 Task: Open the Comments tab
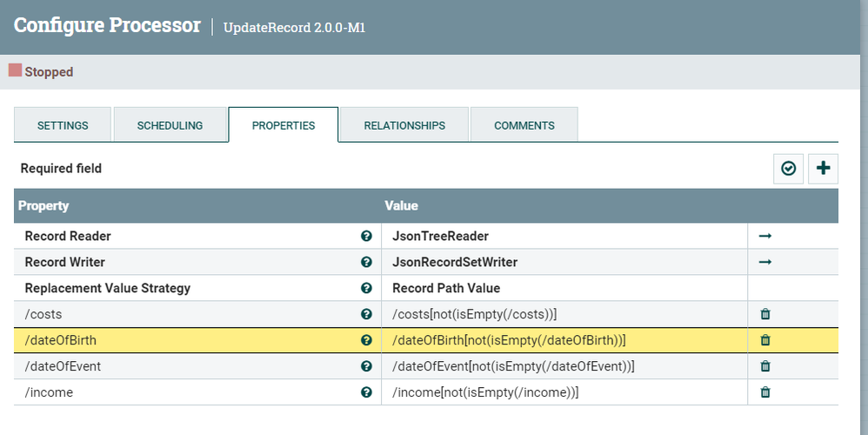(x=524, y=125)
